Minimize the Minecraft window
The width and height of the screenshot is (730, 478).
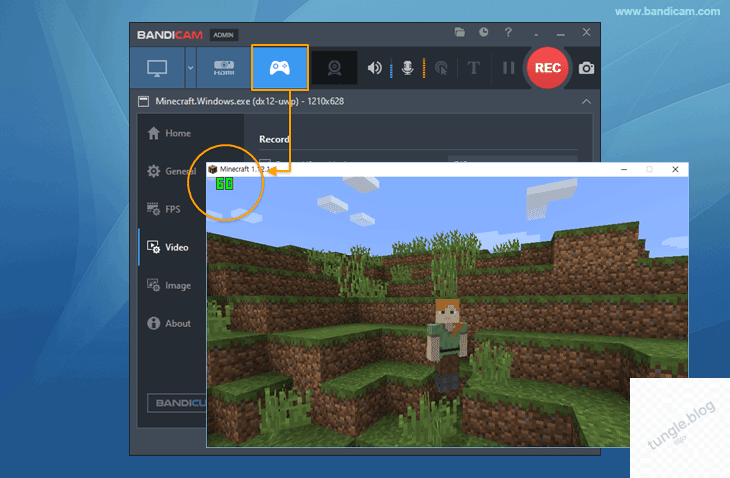pyautogui.click(x=624, y=169)
